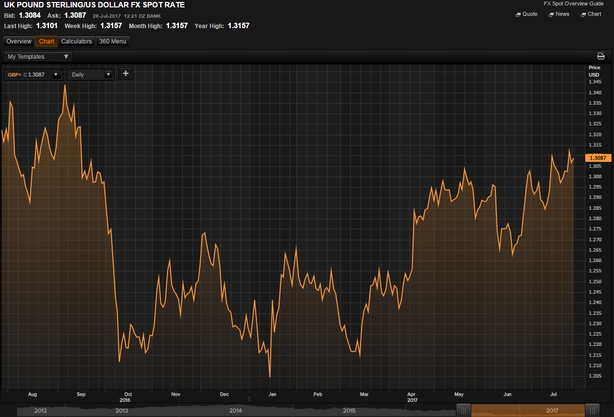This screenshot has width=614, height=417.
Task: Click the Price USD axis header
Action: coord(594,71)
